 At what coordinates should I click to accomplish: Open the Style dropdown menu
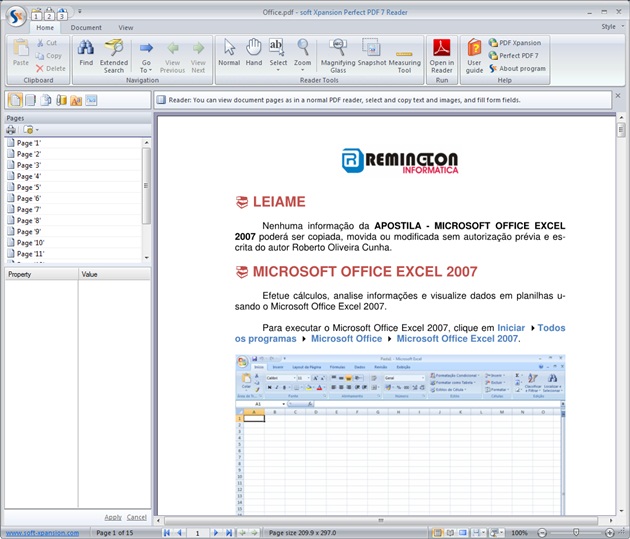tap(612, 27)
